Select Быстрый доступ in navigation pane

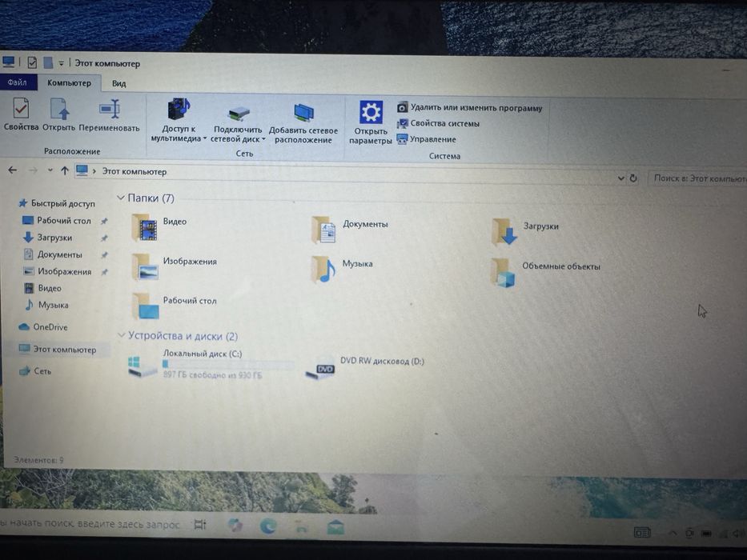(x=57, y=203)
